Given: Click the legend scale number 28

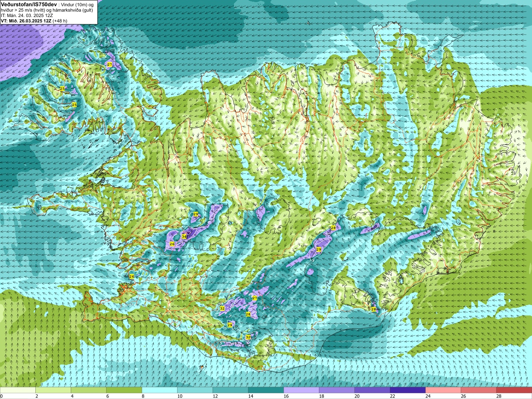Looking at the screenshot, I should 499,396.
